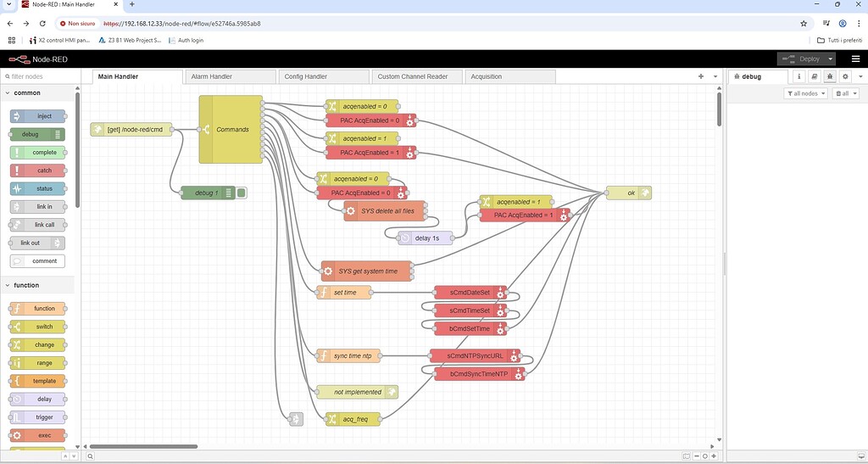Click the search flows magnifier icon
Screen dimensions: 868x464
[x=91, y=456]
